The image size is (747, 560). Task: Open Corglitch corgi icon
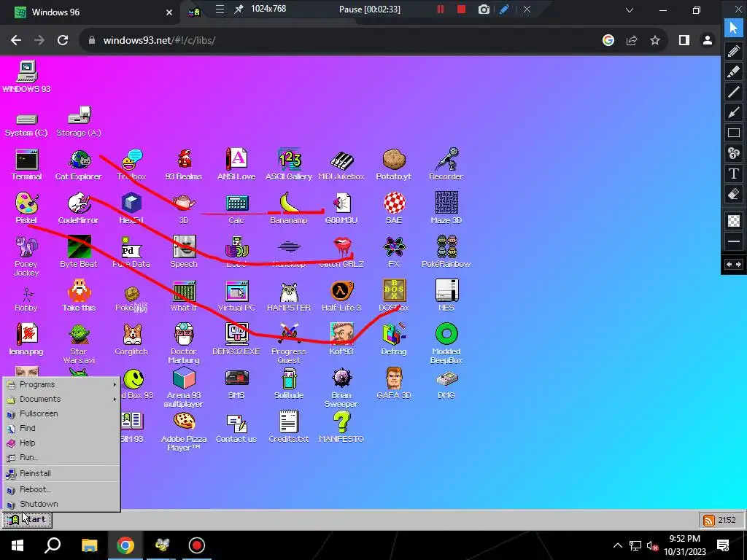point(131,340)
